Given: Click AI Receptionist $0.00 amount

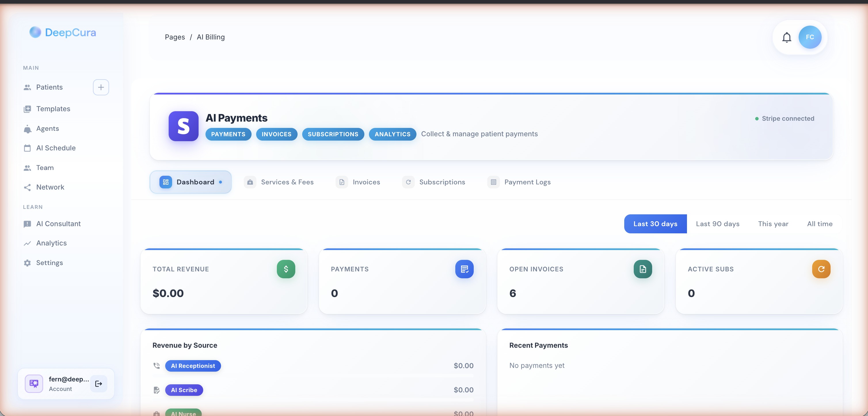Looking at the screenshot, I should [463, 366].
